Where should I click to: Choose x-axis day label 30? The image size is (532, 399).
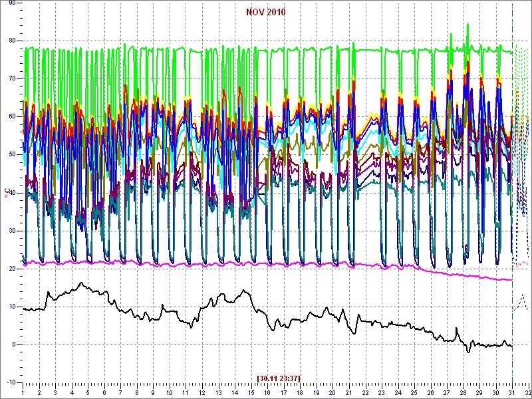496,392
